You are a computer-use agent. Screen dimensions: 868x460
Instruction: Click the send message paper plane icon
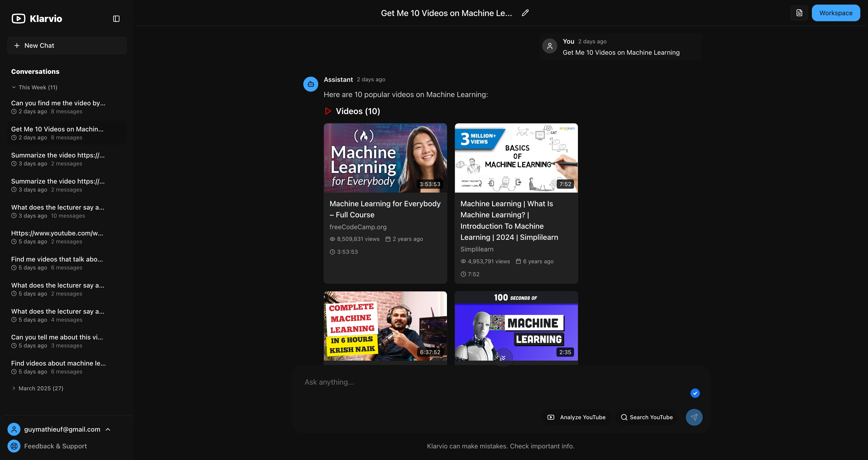[694, 417]
